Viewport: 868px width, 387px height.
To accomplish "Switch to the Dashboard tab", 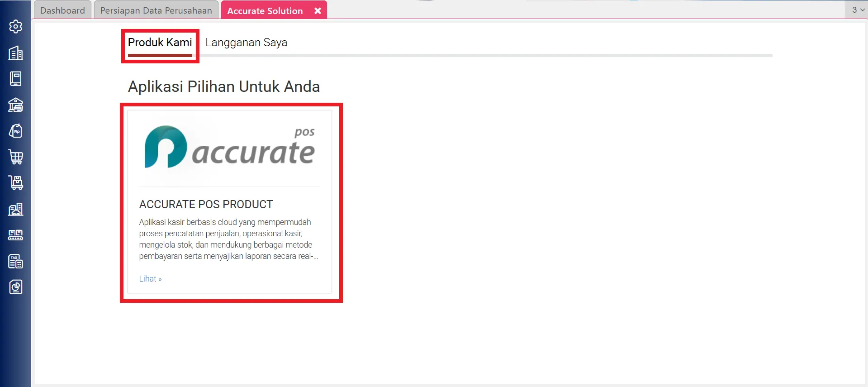I will [x=62, y=10].
